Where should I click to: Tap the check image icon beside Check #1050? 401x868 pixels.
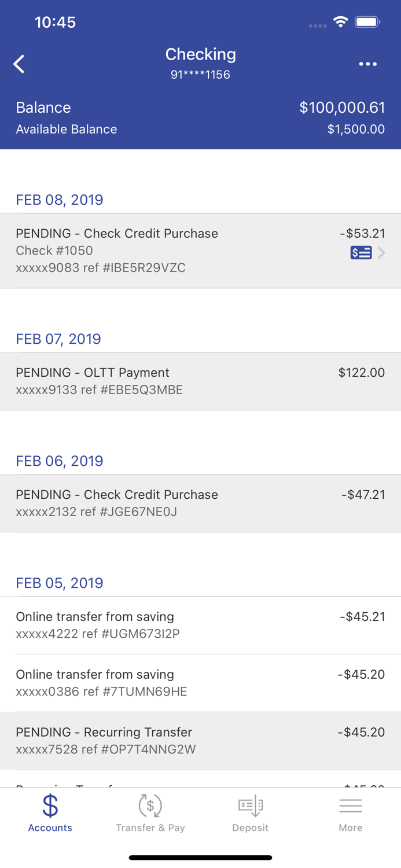360,252
